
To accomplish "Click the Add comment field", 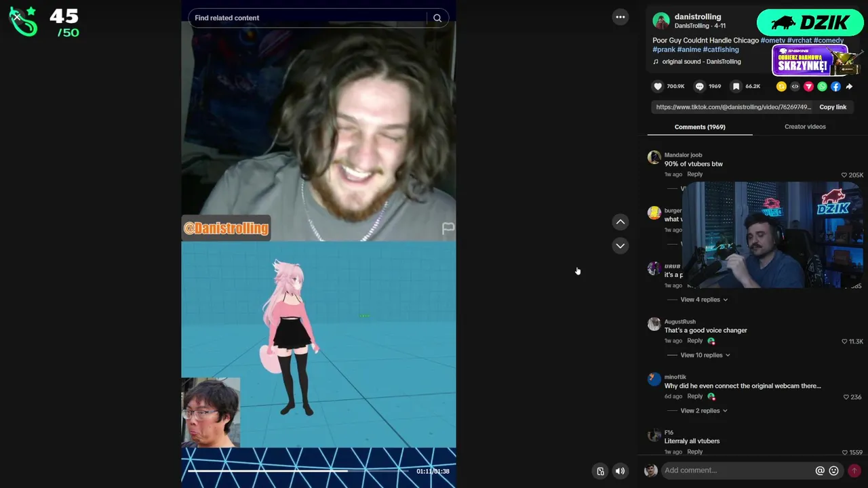I will 738,470.
